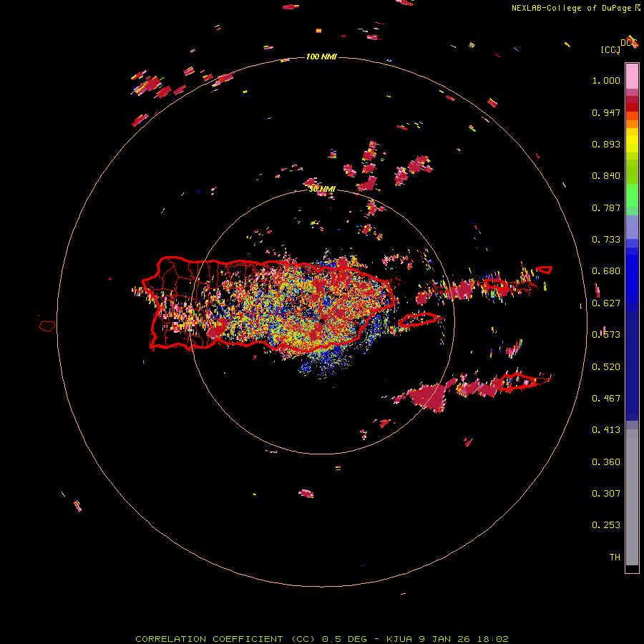Viewport: 644px width, 644px height.
Task: Click the 1.000 value on the color scale
Action: pyautogui.click(x=606, y=80)
